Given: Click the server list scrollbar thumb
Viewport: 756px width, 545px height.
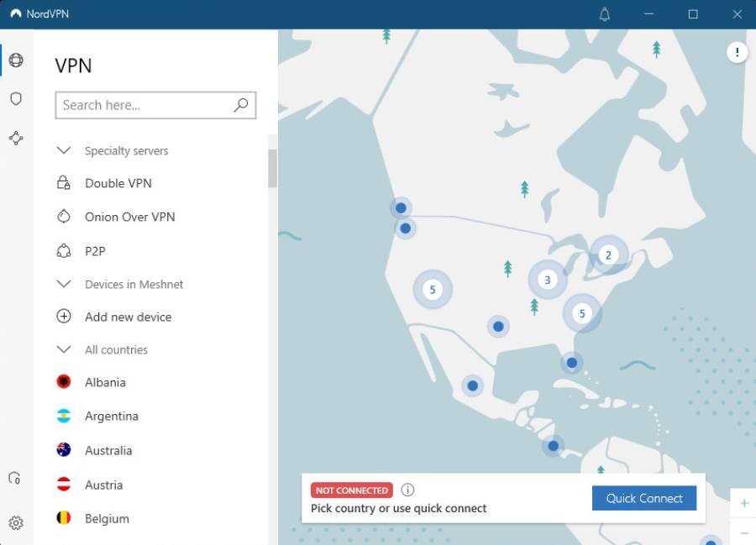Looking at the screenshot, I should [272, 168].
